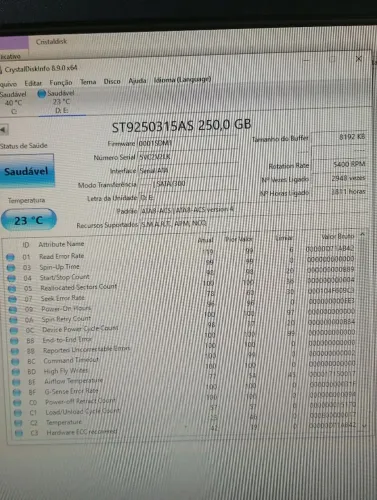
Task: Click the Firmware value field
Action: (x=187, y=143)
